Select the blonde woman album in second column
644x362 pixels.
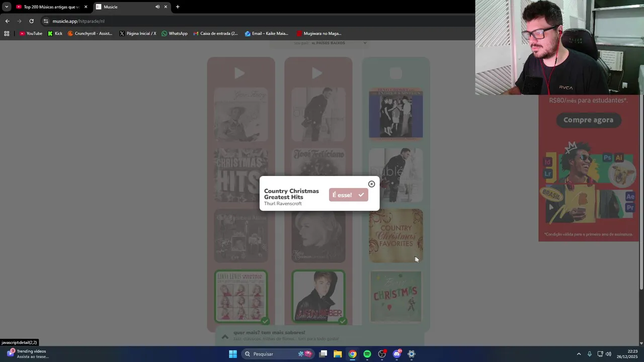(x=318, y=237)
